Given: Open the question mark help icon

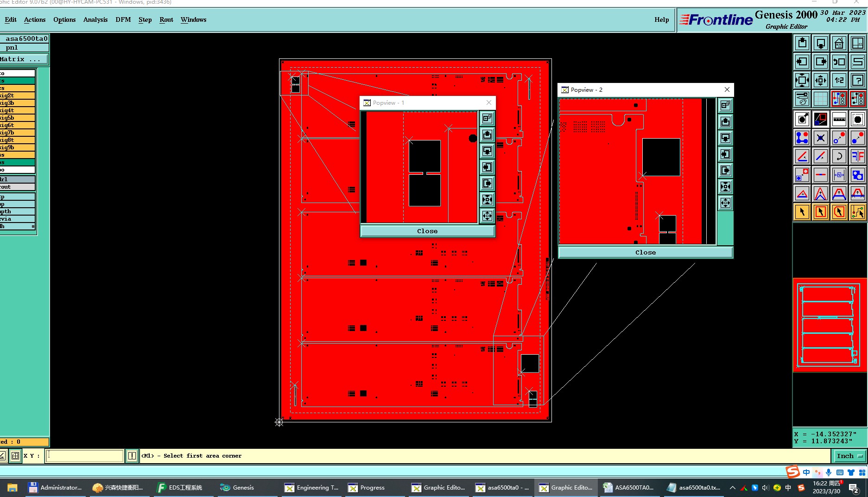Looking at the screenshot, I should tap(857, 80).
